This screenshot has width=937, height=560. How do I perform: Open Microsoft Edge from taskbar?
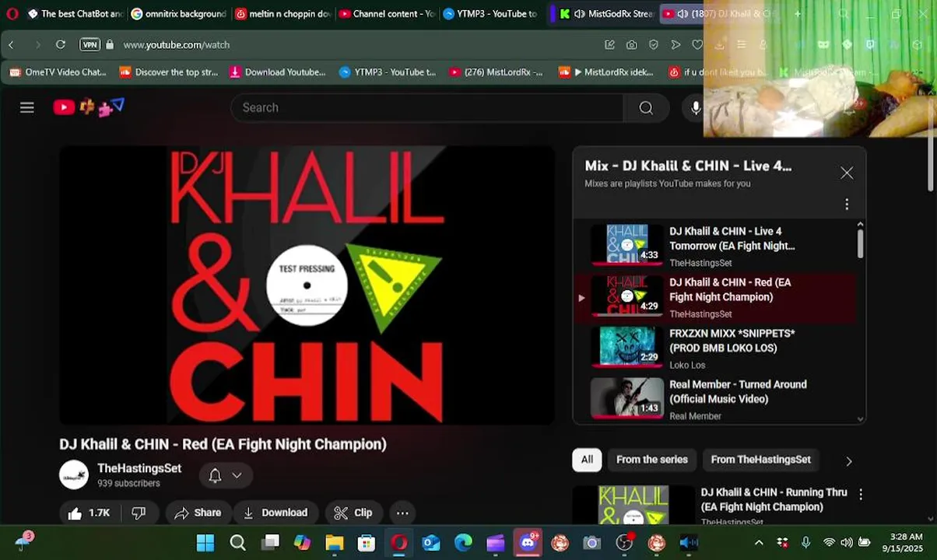(x=463, y=543)
